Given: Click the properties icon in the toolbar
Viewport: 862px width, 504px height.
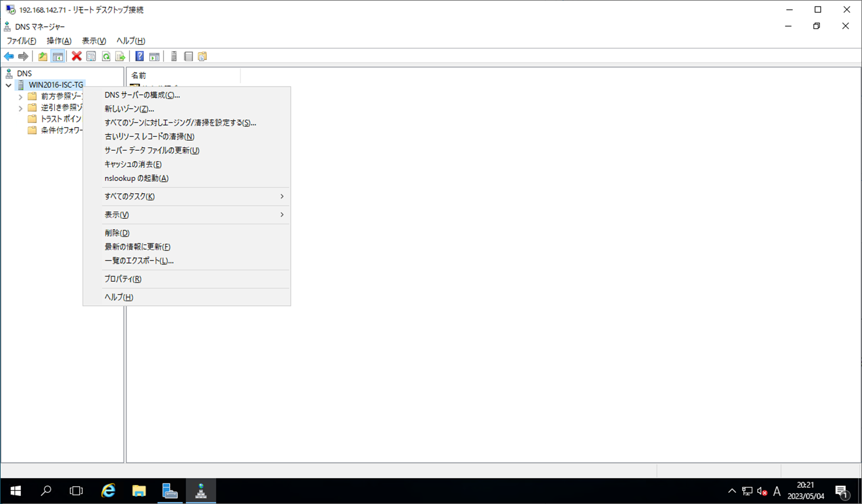Looking at the screenshot, I should coord(91,56).
